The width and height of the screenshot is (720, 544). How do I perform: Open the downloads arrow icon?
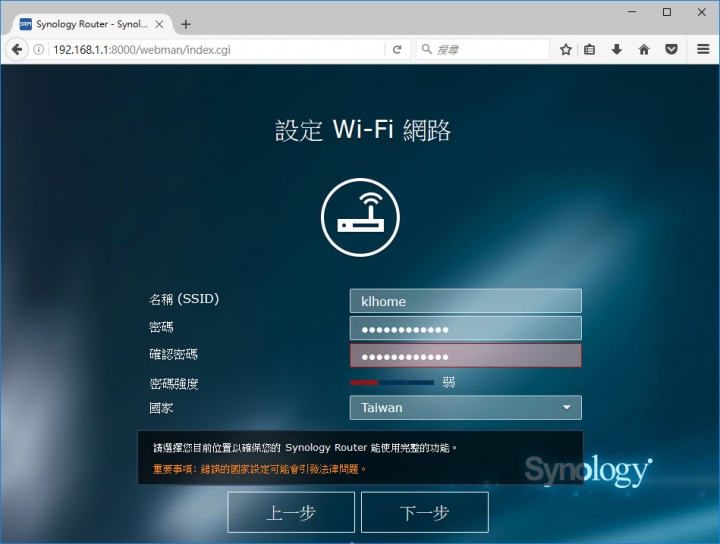(617, 49)
